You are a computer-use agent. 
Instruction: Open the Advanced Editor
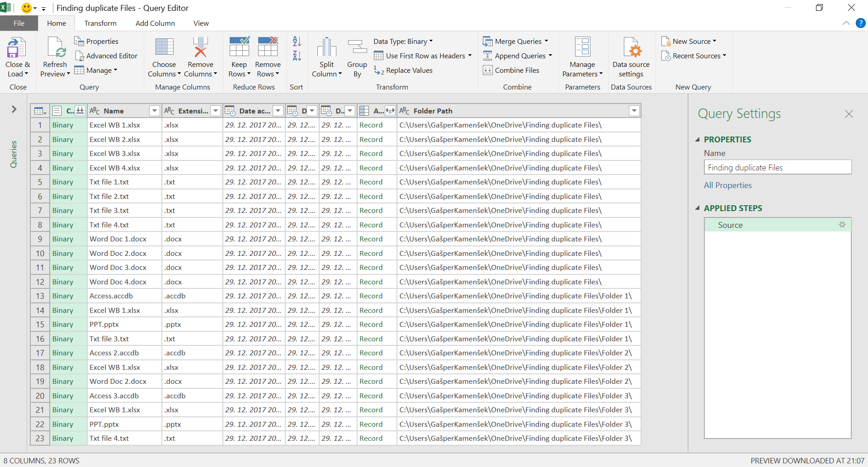pyautogui.click(x=106, y=56)
